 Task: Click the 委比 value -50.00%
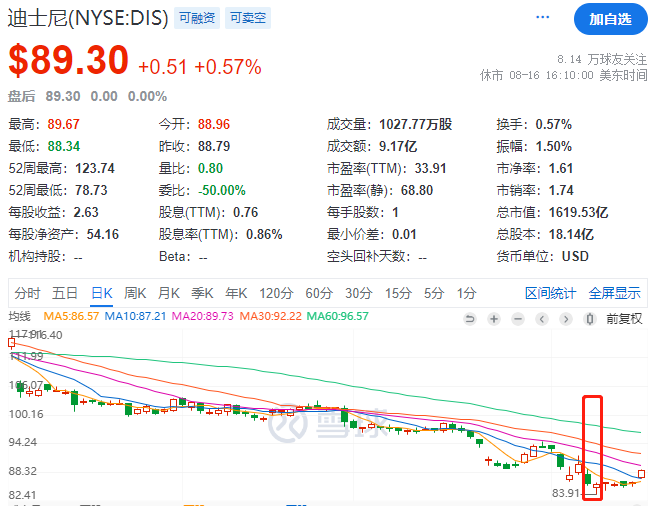click(x=222, y=190)
